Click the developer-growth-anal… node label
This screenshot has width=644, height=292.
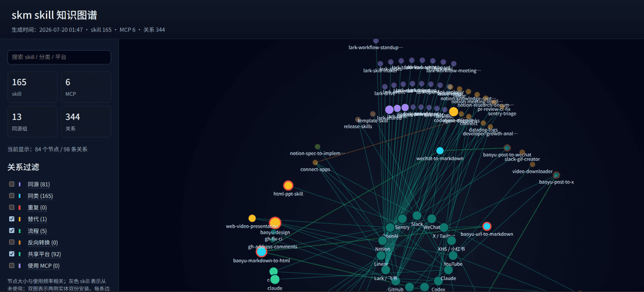pos(490,133)
